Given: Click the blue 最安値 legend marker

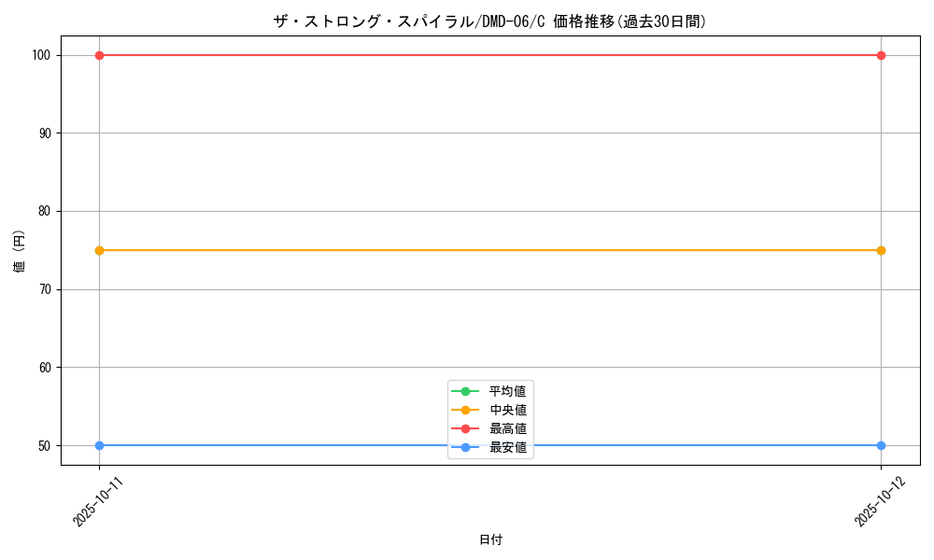Looking at the screenshot, I should pyautogui.click(x=465, y=448).
